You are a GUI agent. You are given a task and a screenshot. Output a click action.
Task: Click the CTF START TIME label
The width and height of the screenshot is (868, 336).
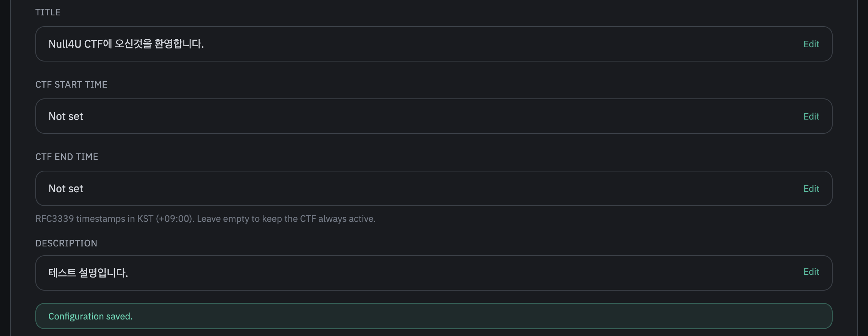71,85
